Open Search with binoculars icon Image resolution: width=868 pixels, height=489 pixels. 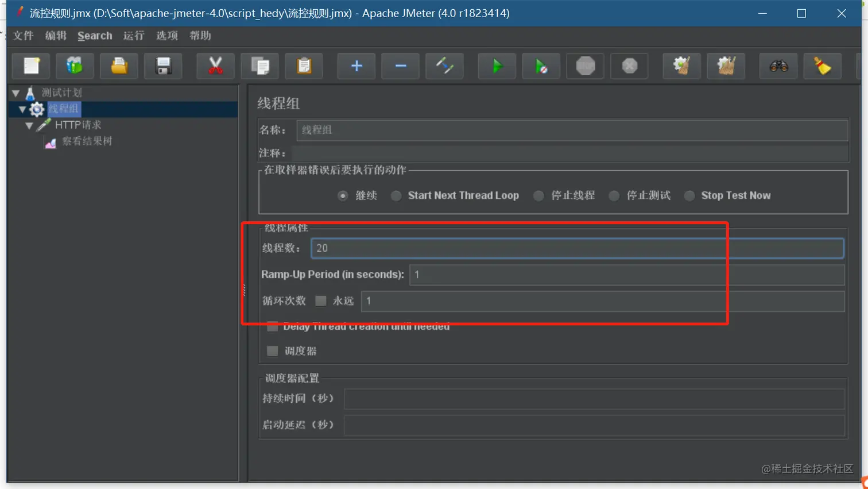[x=778, y=66]
